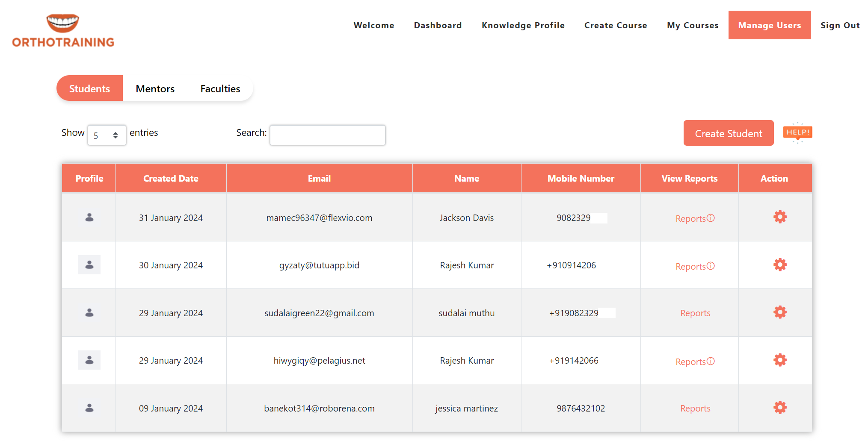Sort table by Created Date header

pyautogui.click(x=171, y=179)
